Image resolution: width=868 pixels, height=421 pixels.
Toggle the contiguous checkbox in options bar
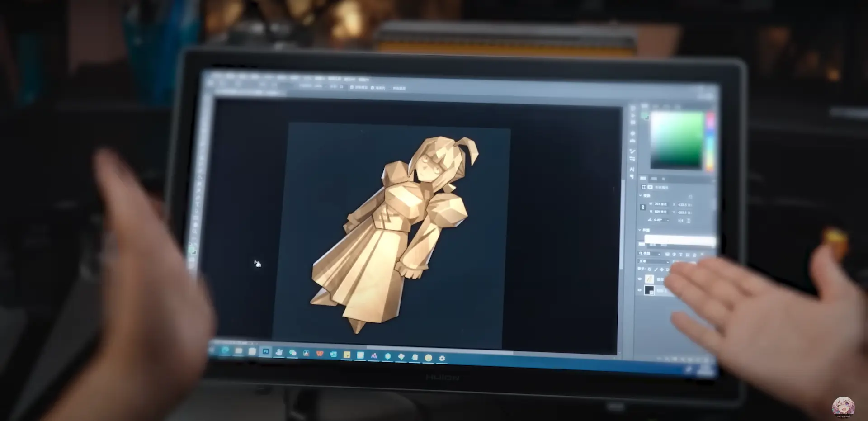[373, 87]
